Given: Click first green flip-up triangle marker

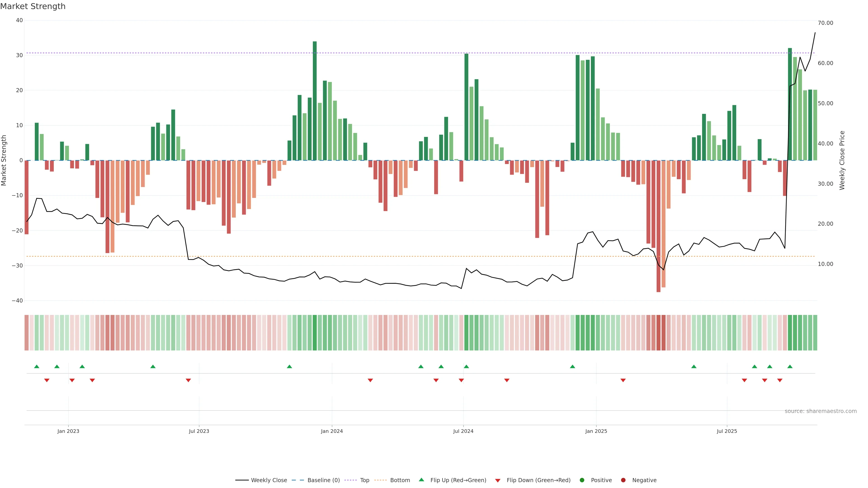Looking at the screenshot, I should [x=37, y=366].
